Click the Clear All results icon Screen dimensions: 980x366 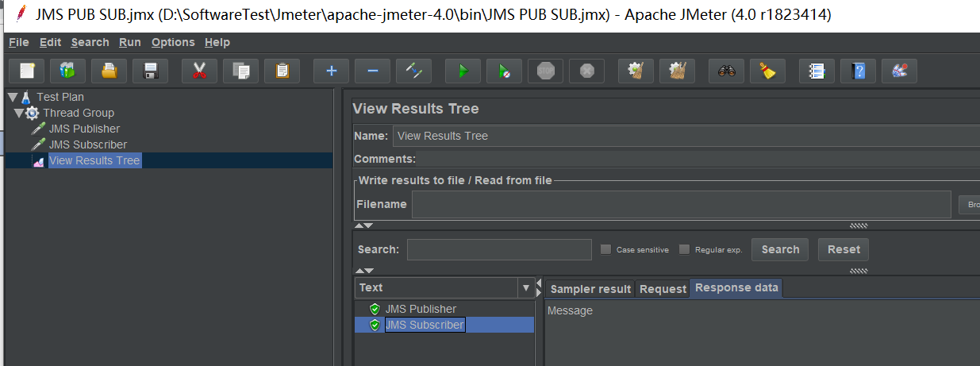click(x=677, y=71)
